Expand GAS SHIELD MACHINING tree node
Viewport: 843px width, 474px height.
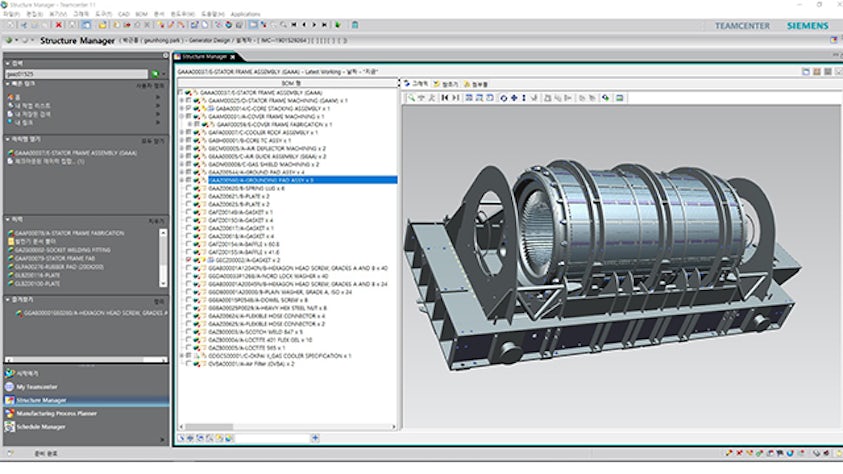182,164
